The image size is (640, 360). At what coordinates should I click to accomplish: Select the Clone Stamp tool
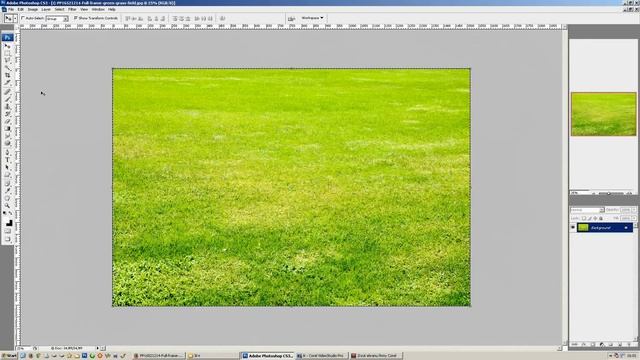click(7, 106)
